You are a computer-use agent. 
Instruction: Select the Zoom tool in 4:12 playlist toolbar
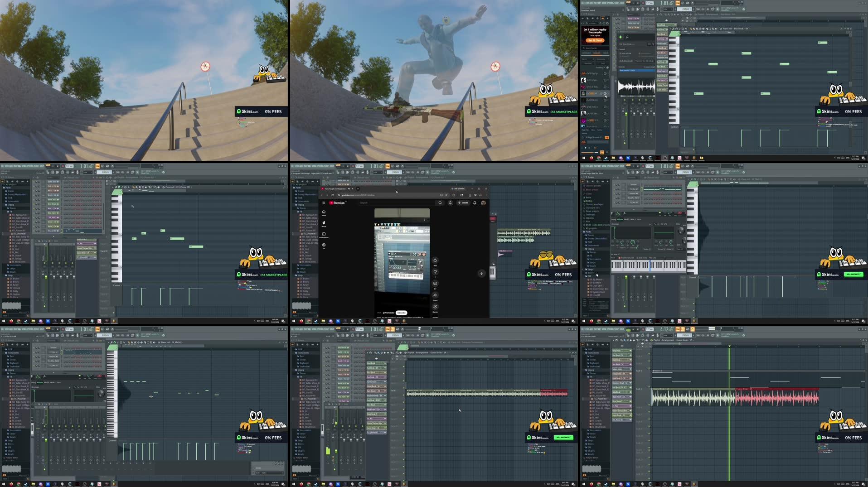point(644,340)
